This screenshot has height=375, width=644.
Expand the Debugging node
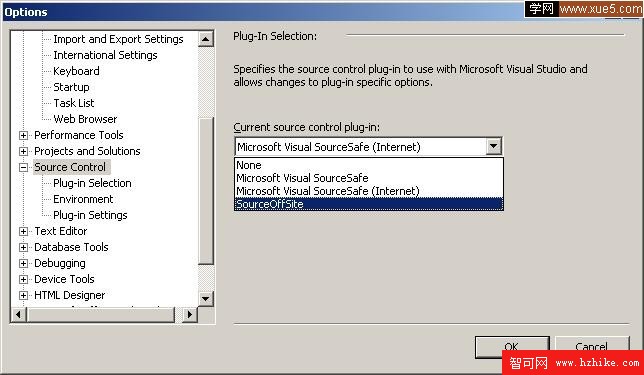pos(23,263)
